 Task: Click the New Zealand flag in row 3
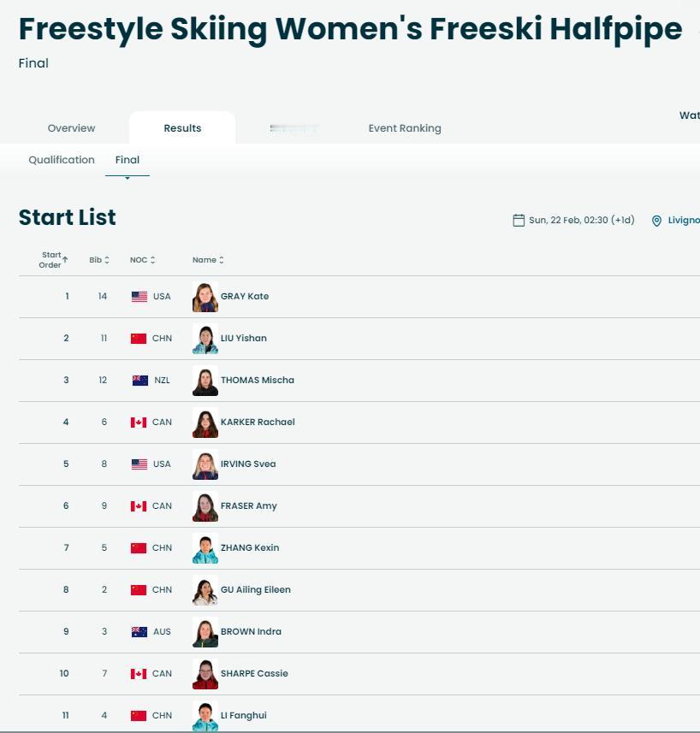[x=140, y=381]
